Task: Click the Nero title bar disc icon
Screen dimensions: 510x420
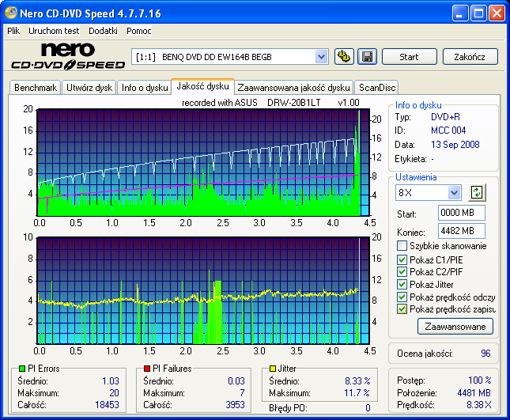Action: [11, 13]
